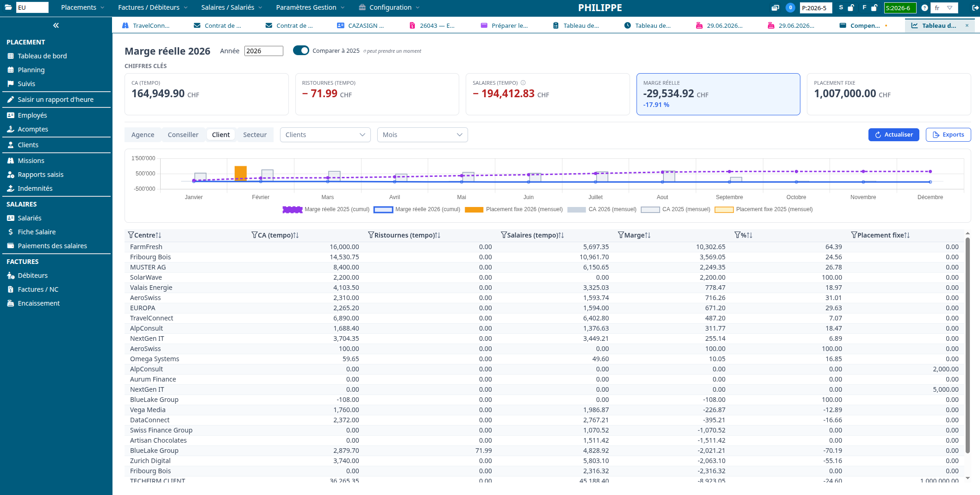
Task: Open Tableau de bord in sidebar
Action: 42,56
